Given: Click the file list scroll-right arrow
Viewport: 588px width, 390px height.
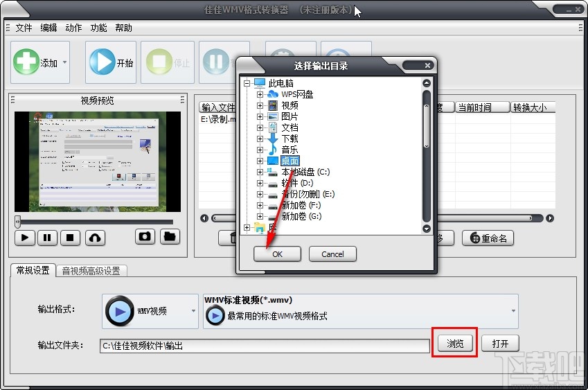Looking at the screenshot, I should (x=550, y=218).
